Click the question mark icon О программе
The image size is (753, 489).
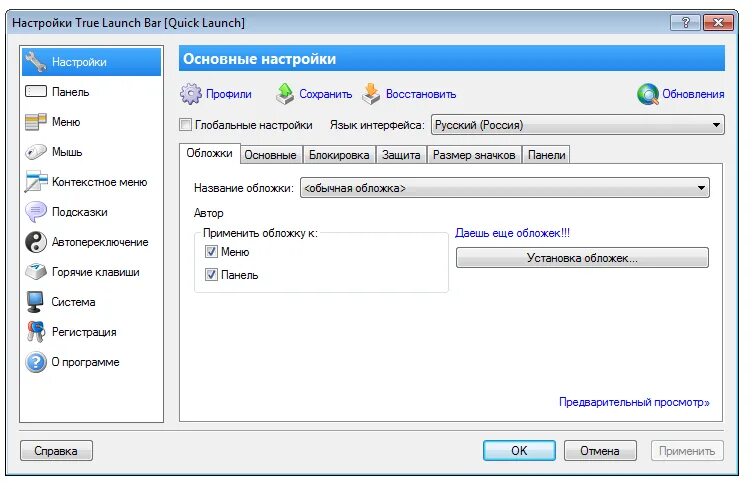(x=36, y=362)
